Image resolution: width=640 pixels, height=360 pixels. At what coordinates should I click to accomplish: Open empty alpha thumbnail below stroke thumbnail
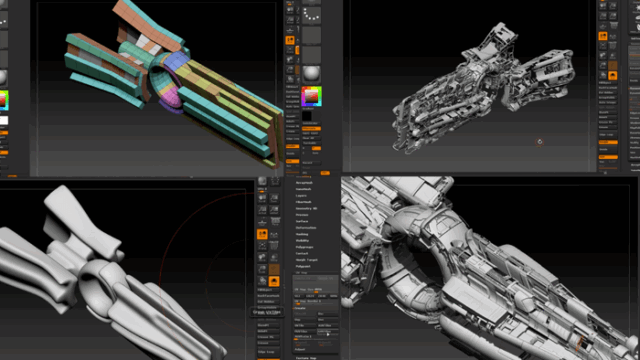pyautogui.click(x=311, y=36)
